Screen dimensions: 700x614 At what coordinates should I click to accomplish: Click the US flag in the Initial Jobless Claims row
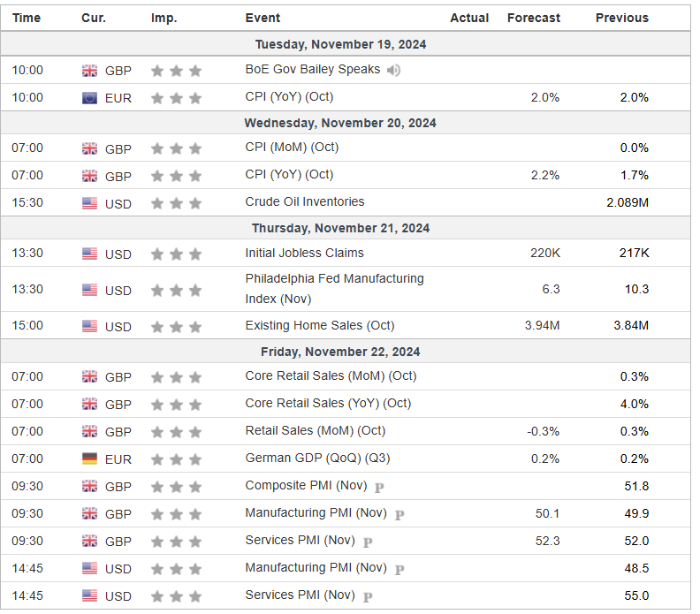pos(90,254)
